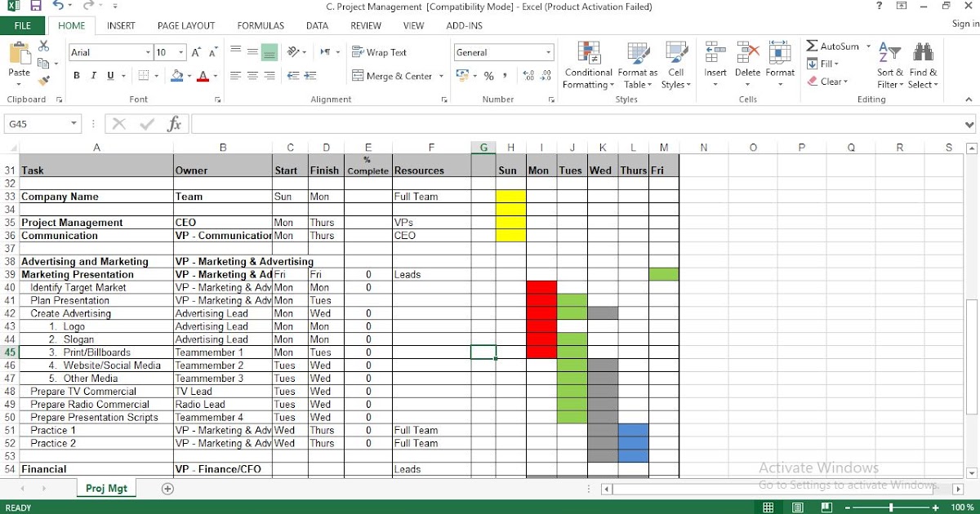Screen dimensions: 980x514
Task: Toggle bold formatting
Action: click(75, 75)
